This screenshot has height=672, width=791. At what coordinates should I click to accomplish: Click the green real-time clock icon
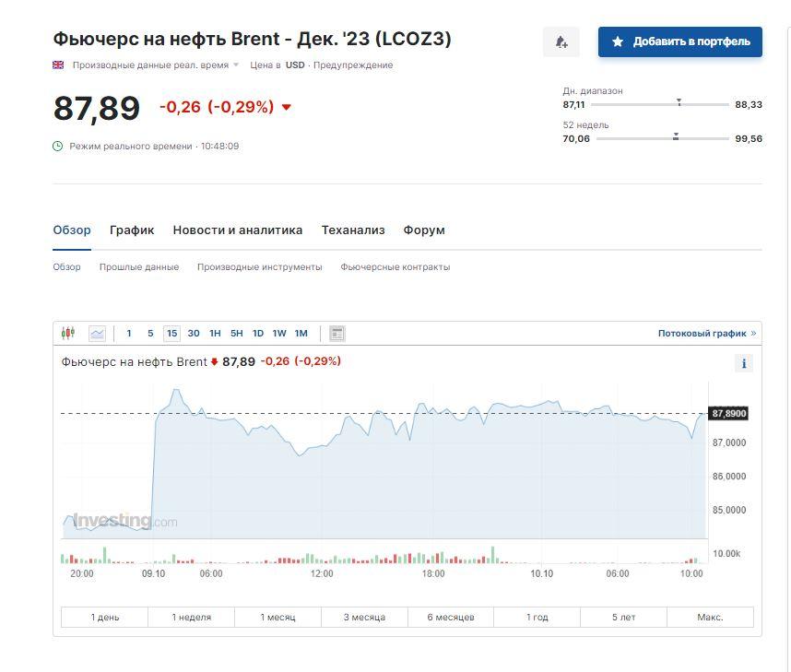[x=58, y=147]
